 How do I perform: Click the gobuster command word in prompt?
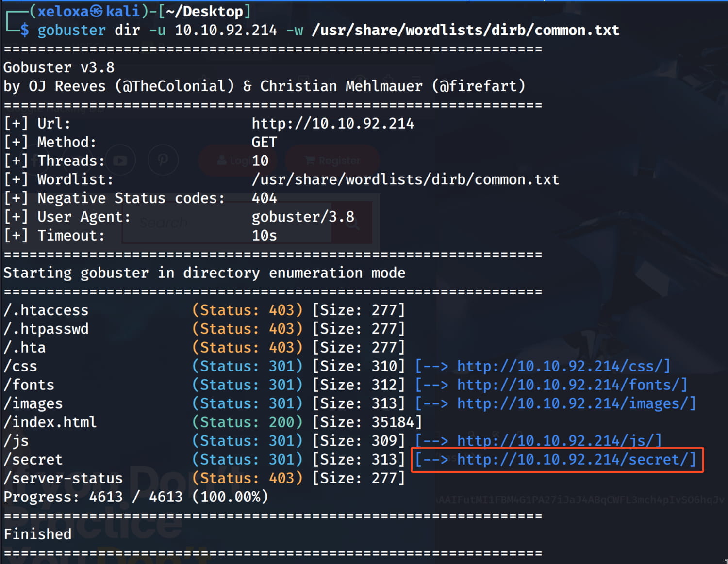[x=71, y=30]
